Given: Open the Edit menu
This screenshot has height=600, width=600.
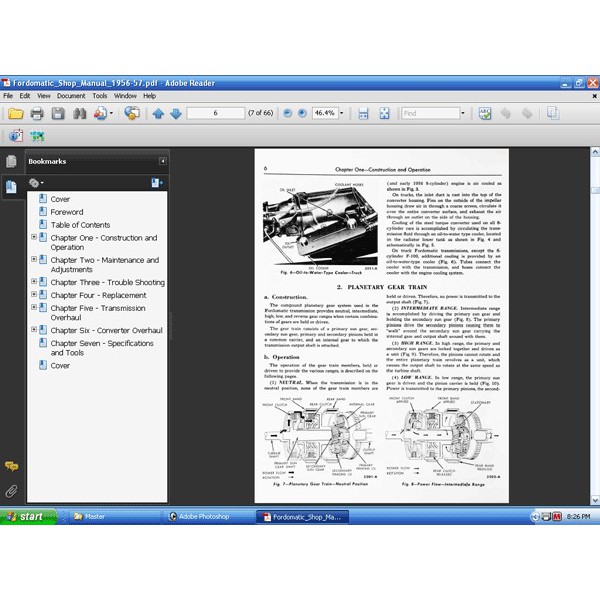Looking at the screenshot, I should [25, 96].
